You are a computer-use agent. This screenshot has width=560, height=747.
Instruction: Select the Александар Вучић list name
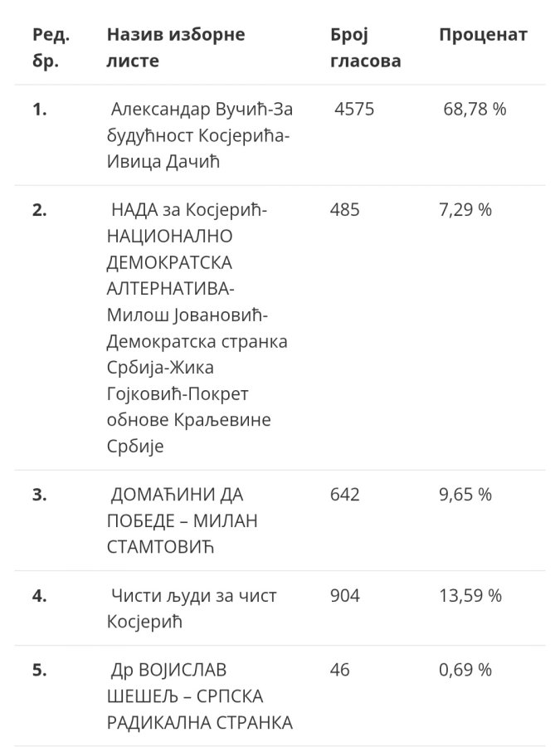(199, 135)
